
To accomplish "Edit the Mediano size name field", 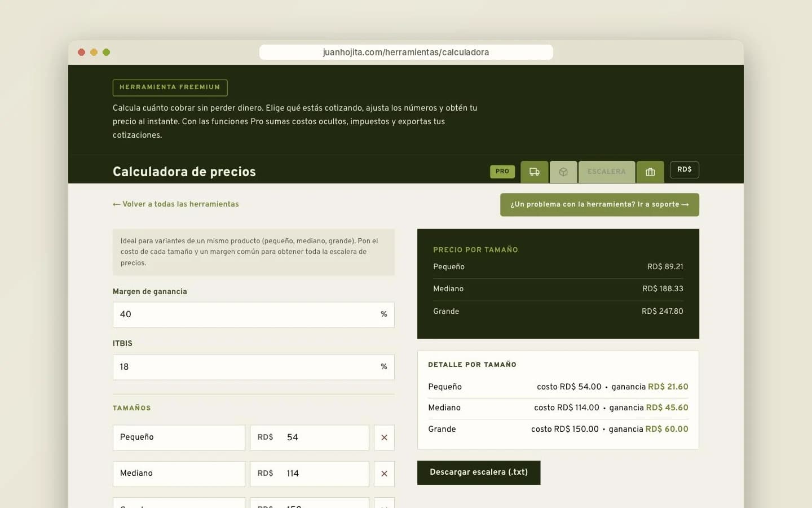I will click(179, 474).
